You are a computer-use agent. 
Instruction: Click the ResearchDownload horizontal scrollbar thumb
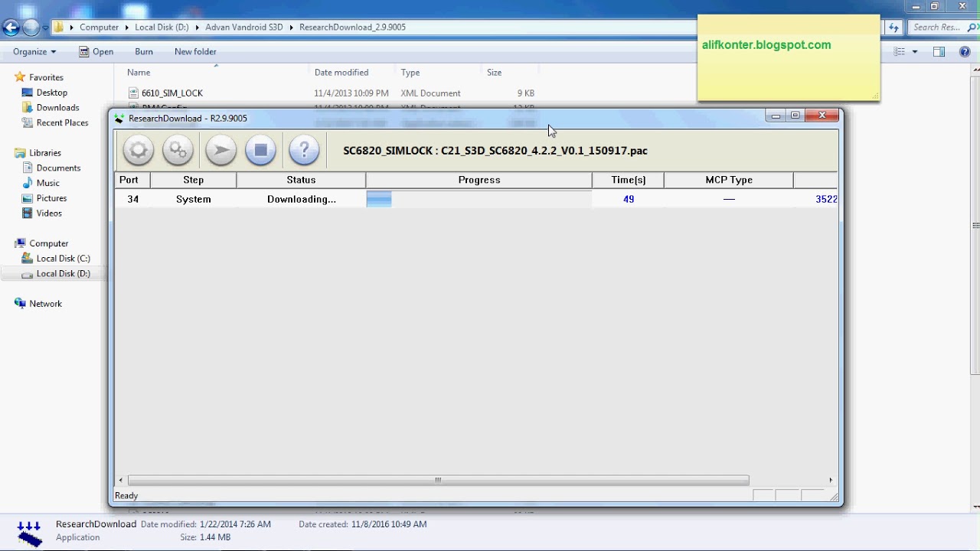tap(437, 481)
